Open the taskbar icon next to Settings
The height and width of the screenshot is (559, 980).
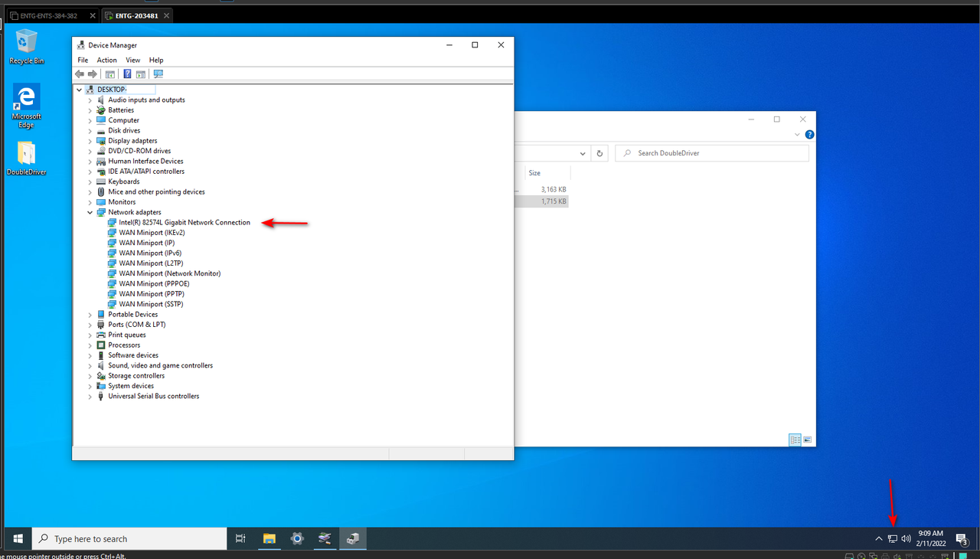point(325,538)
